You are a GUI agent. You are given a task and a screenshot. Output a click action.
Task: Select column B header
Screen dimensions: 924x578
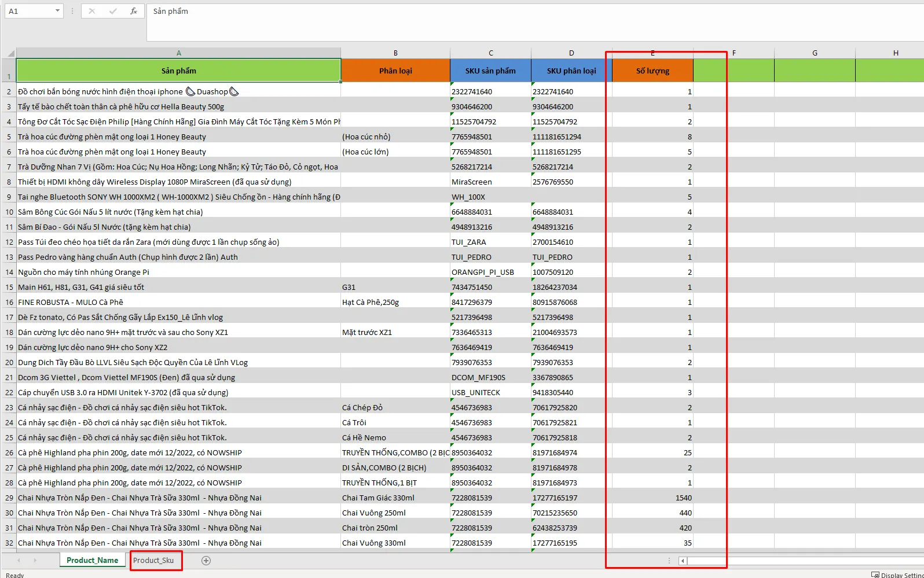(395, 53)
